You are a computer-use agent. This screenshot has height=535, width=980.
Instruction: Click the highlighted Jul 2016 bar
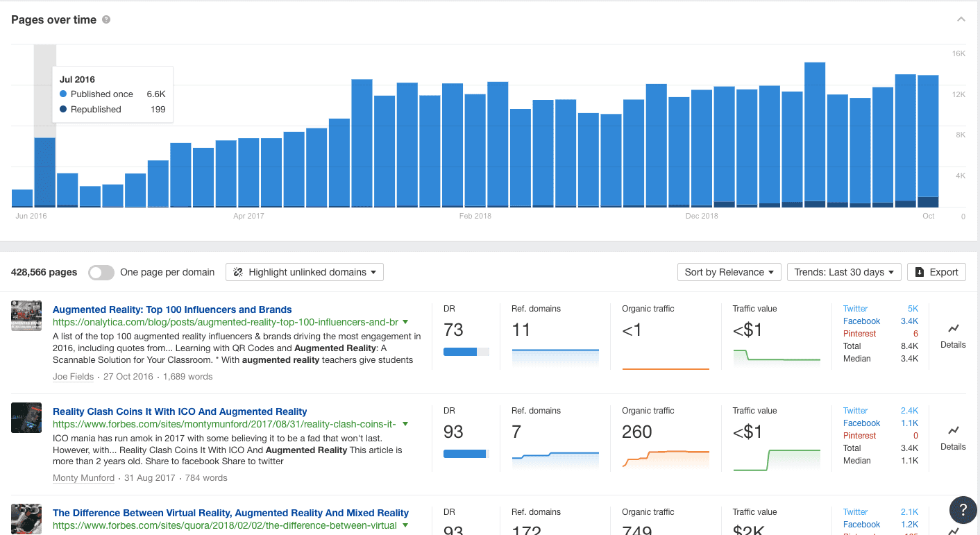[45, 172]
